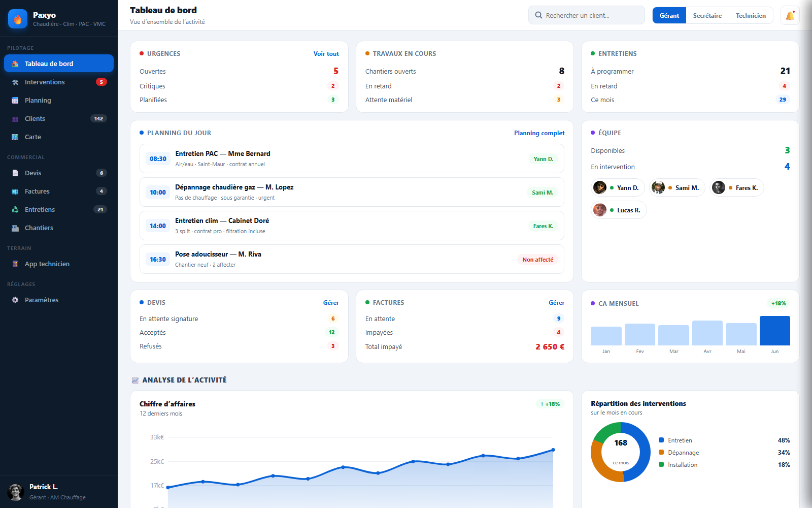
Task: Open the notifications bell icon
Action: [790, 15]
